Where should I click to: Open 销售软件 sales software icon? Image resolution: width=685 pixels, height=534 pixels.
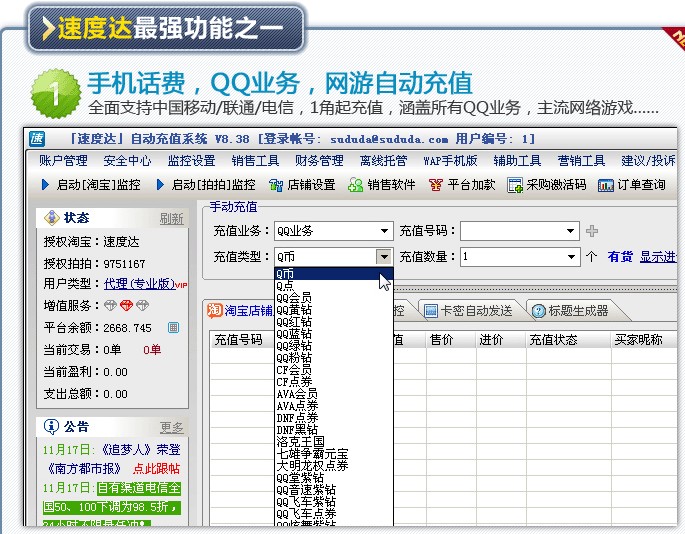[x=355, y=185]
